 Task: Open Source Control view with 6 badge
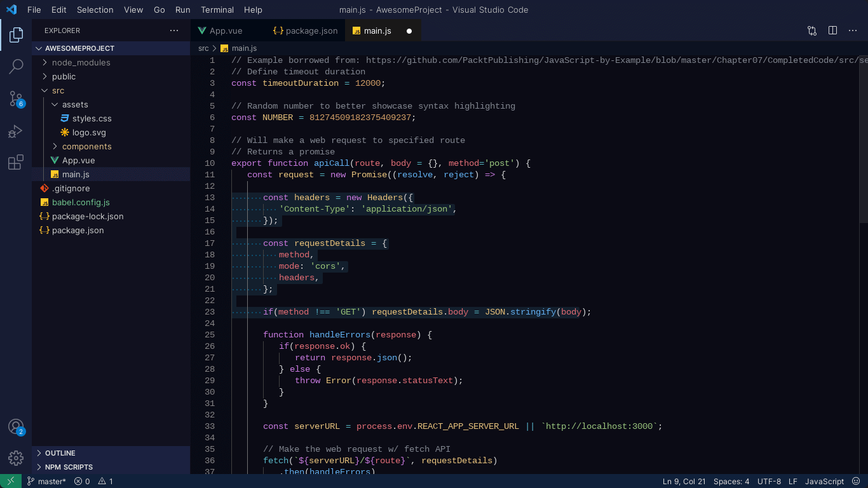(x=16, y=98)
